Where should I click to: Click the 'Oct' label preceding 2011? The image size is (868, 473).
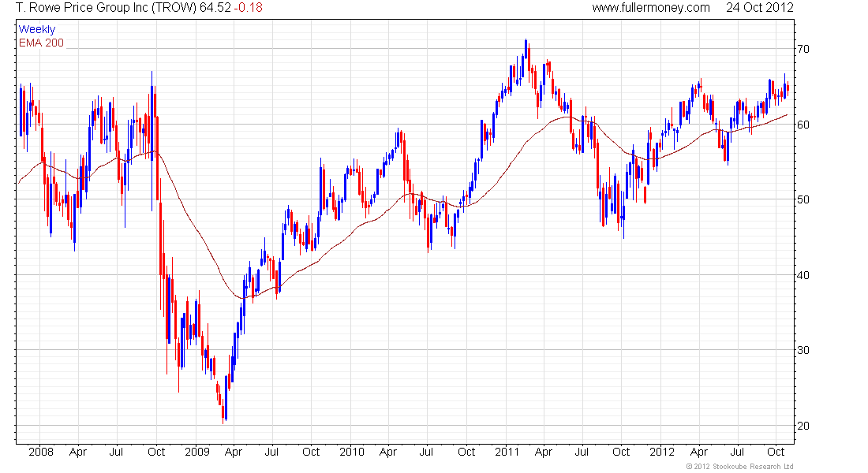point(466,452)
